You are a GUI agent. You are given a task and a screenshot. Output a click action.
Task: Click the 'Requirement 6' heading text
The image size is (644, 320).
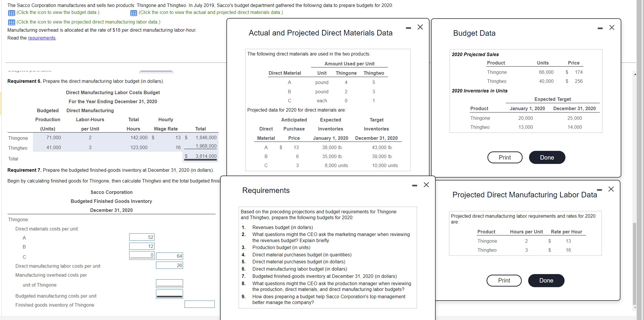[x=24, y=81]
